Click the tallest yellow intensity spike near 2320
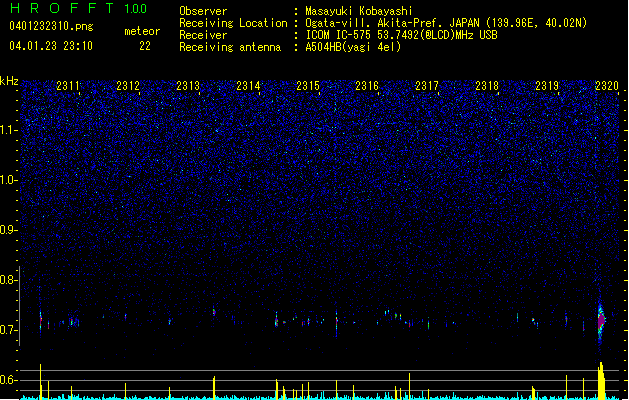The image size is (629, 400). (x=601, y=381)
